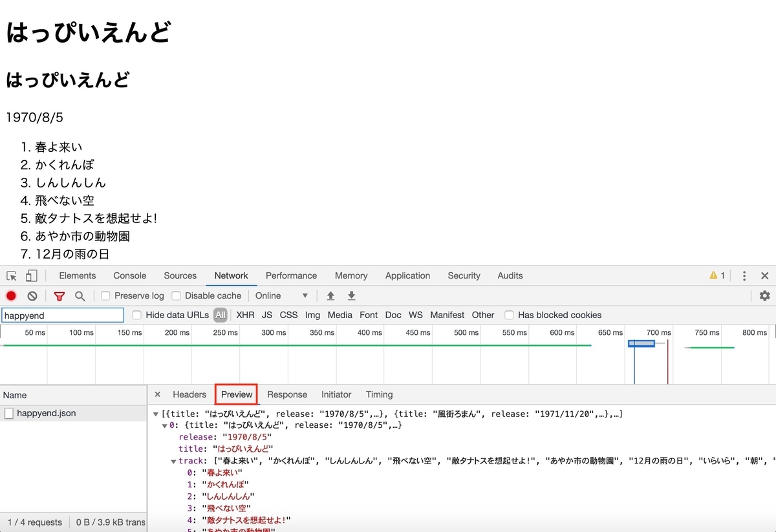The width and height of the screenshot is (776, 532).
Task: Click page list item 12月の雨の日
Action: [72, 255]
